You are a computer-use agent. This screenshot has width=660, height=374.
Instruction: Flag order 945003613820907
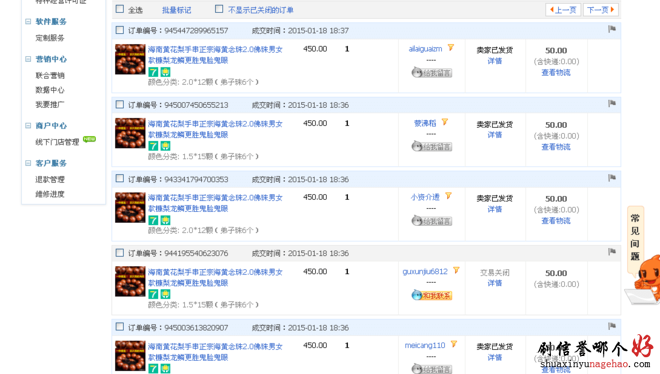[x=612, y=326]
